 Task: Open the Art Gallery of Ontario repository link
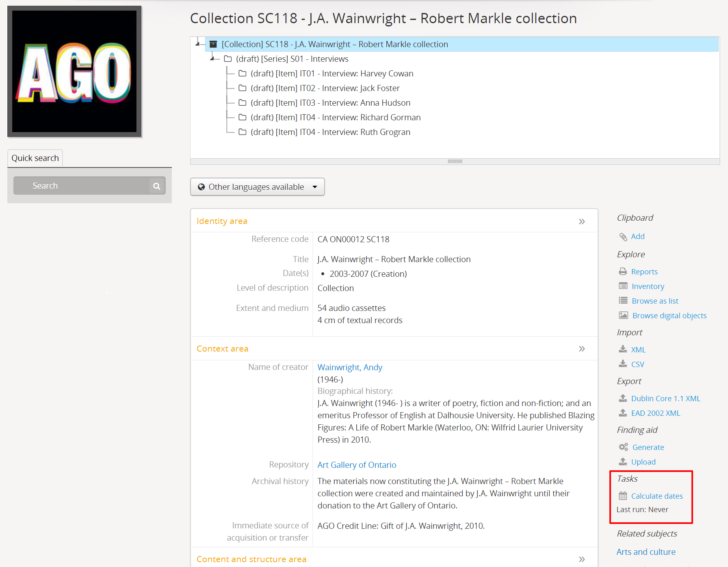click(x=357, y=465)
